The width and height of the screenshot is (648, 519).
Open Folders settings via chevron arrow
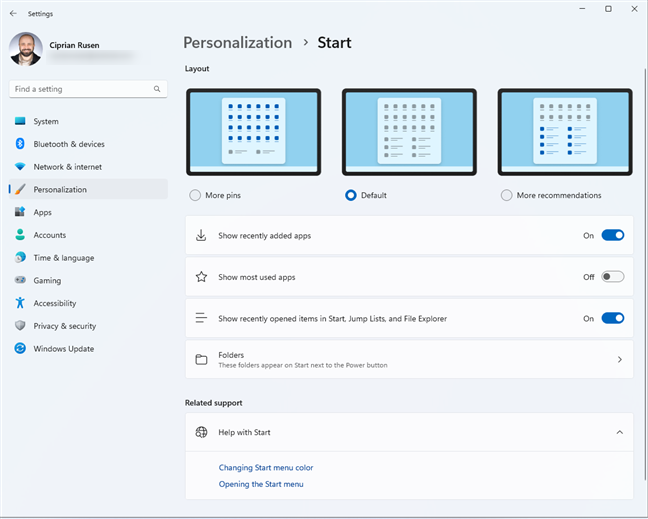click(x=619, y=359)
